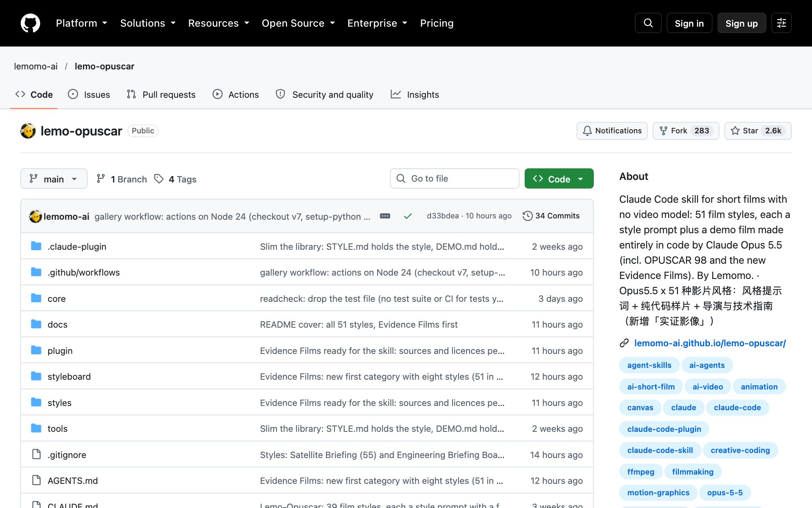The image size is (812, 508).
Task: Click the AGENTS.md file icon
Action: tap(36, 480)
